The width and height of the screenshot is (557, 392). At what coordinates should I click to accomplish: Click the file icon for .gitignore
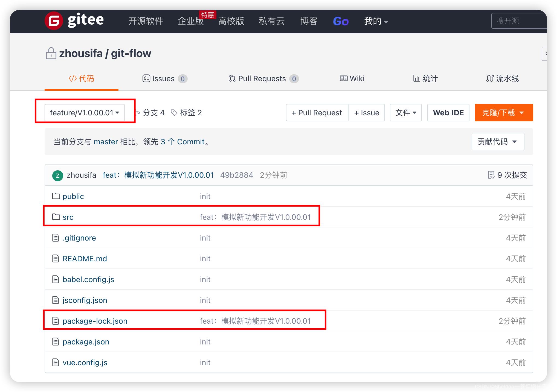pyautogui.click(x=56, y=238)
